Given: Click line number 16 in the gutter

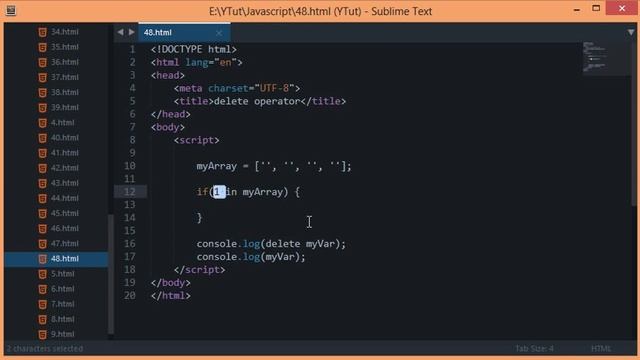Looking at the screenshot, I should [x=130, y=244].
